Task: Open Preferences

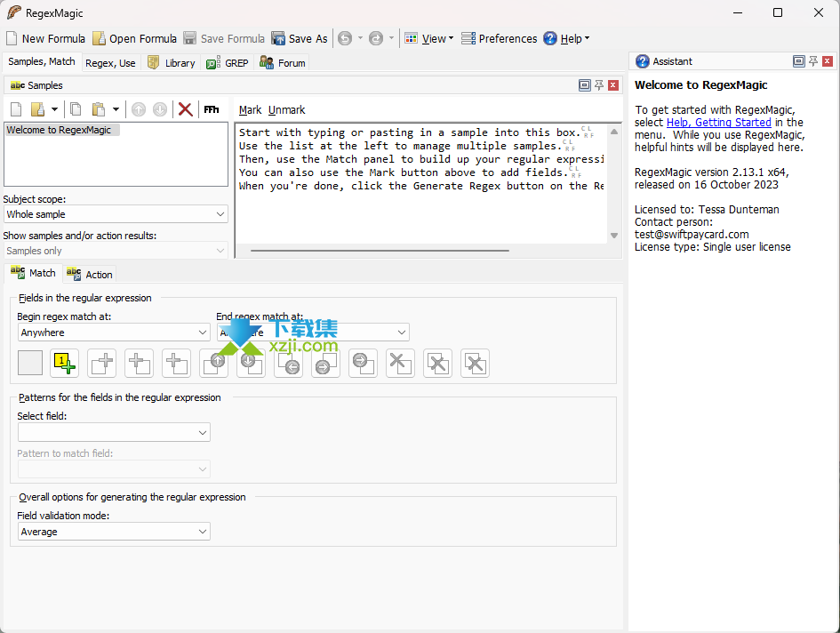Action: (x=500, y=38)
